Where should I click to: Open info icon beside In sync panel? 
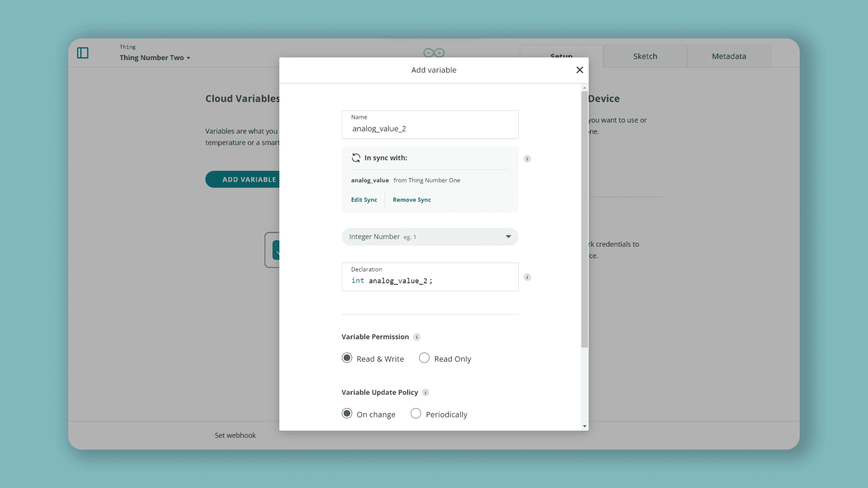(x=527, y=159)
